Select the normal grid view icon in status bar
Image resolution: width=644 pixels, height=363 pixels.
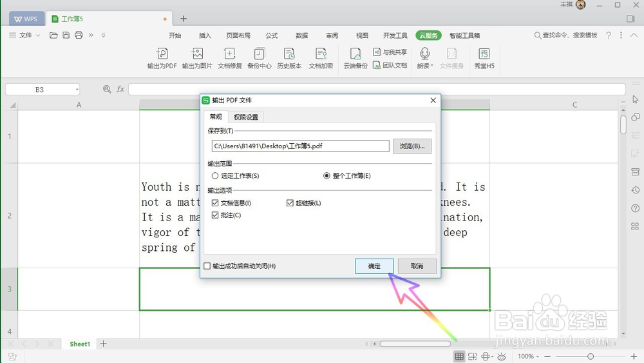click(459, 357)
